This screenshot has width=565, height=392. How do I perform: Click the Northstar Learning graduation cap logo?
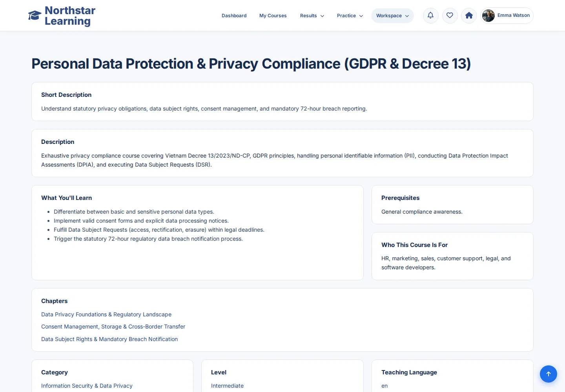[x=35, y=16]
